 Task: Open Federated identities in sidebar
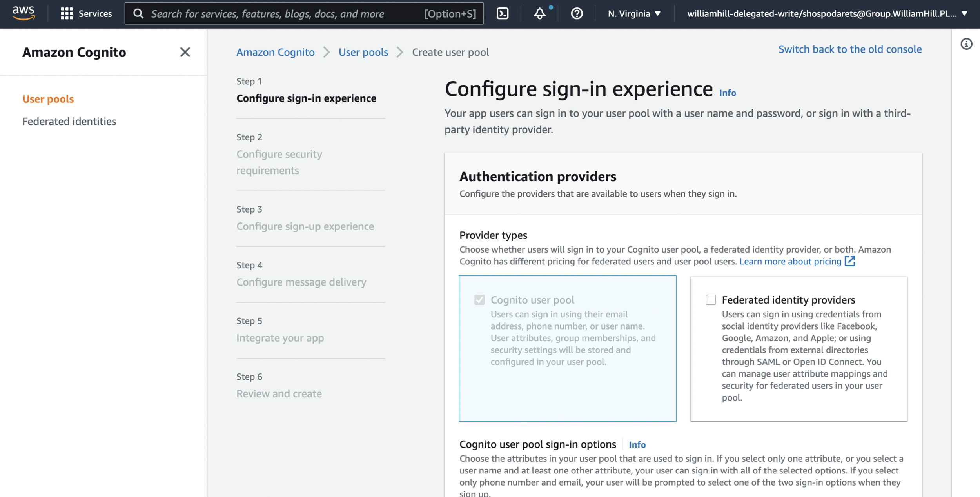[69, 121]
